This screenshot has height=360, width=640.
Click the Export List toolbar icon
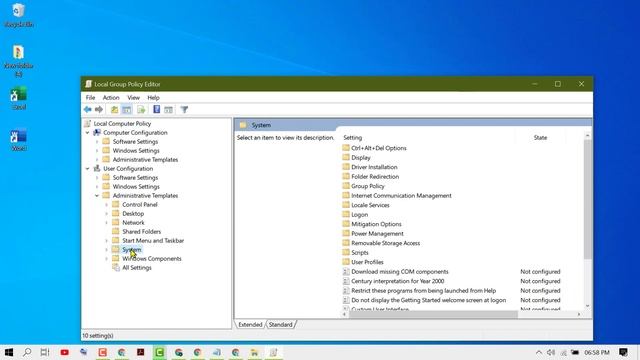(x=141, y=109)
